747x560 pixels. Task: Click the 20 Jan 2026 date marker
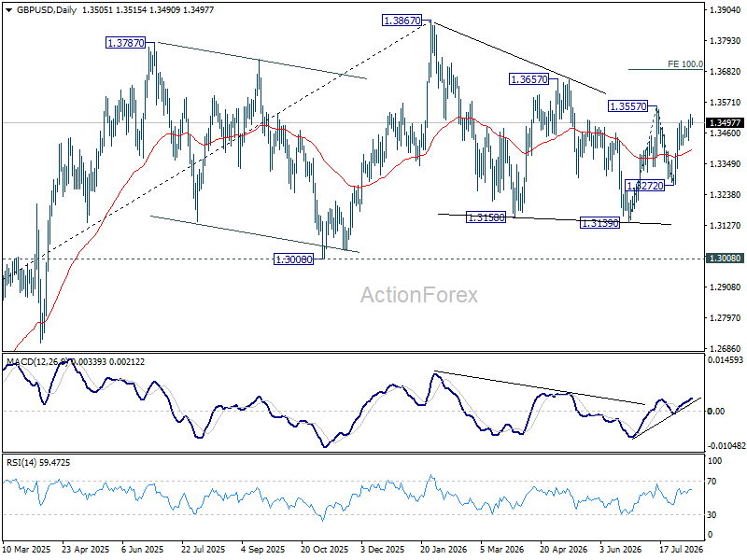click(444, 549)
